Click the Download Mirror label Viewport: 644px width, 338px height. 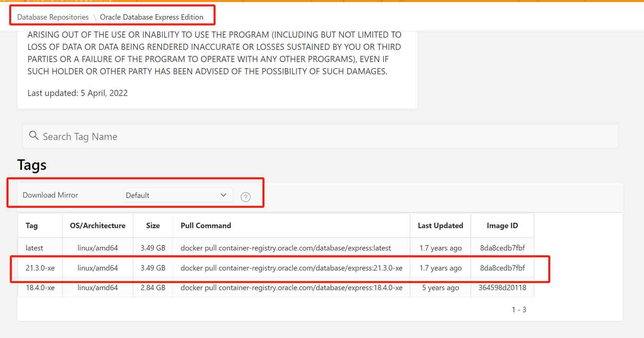50,195
